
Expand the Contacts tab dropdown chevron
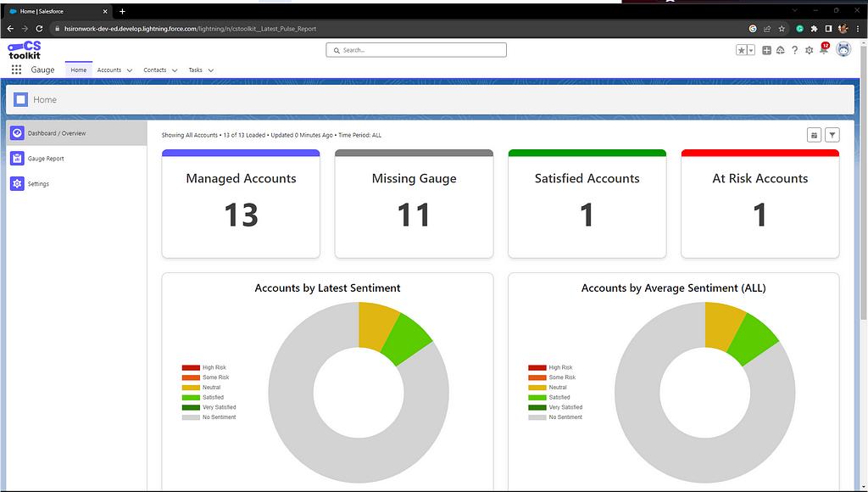tap(175, 70)
